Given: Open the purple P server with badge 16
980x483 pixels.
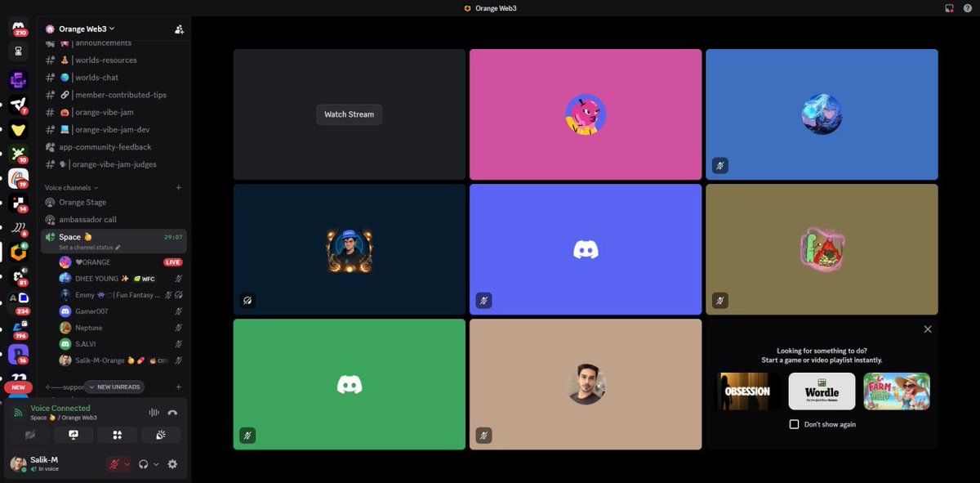Looking at the screenshot, I should 19,353.
